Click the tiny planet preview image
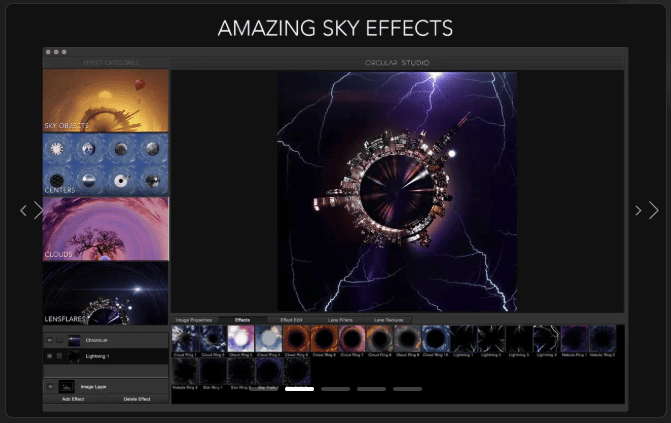Viewport: 671px width, 423px height. pos(397,191)
